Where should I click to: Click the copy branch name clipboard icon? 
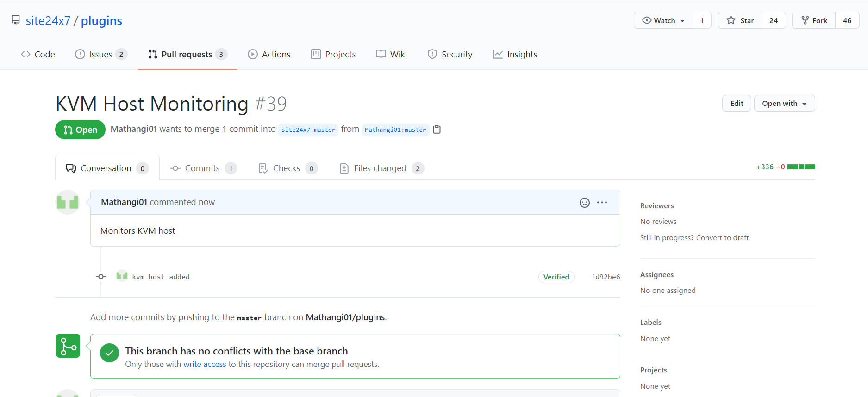(x=437, y=130)
